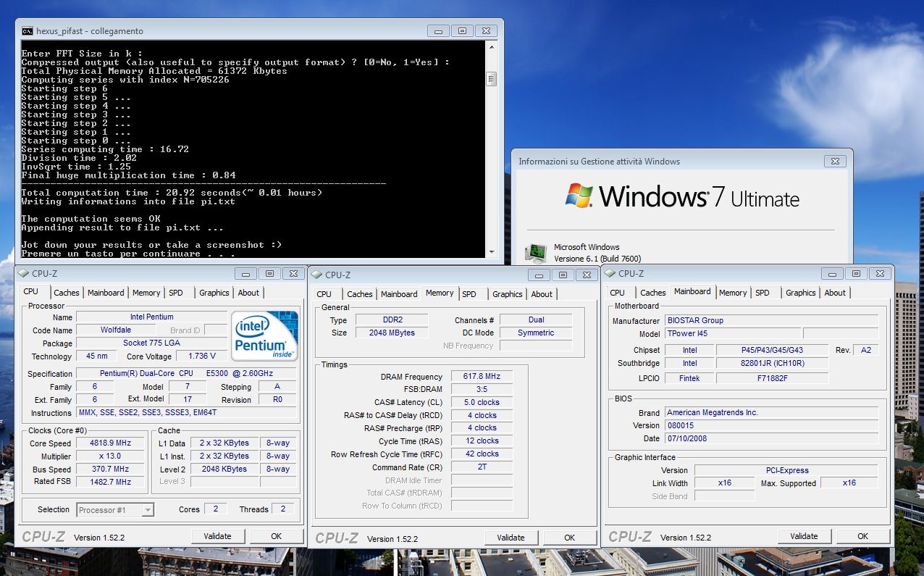
Task: Open Mainboard tab in CPU-Z processor window
Action: pos(106,293)
